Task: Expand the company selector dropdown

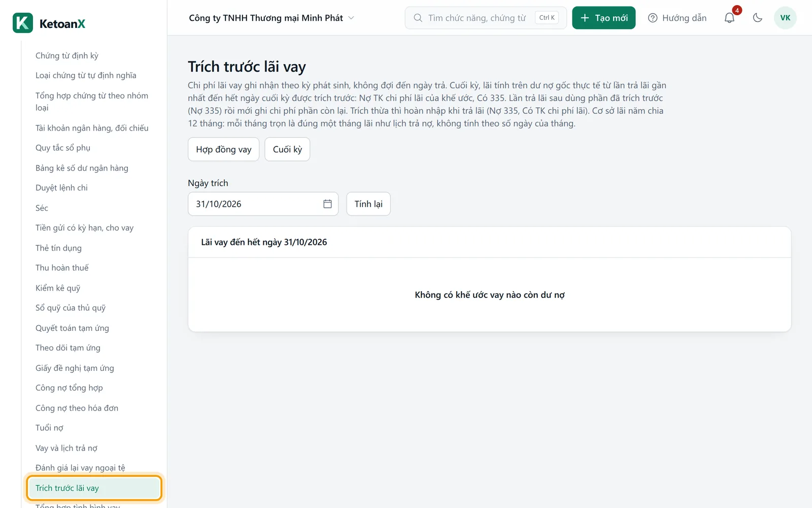Action: click(271, 18)
